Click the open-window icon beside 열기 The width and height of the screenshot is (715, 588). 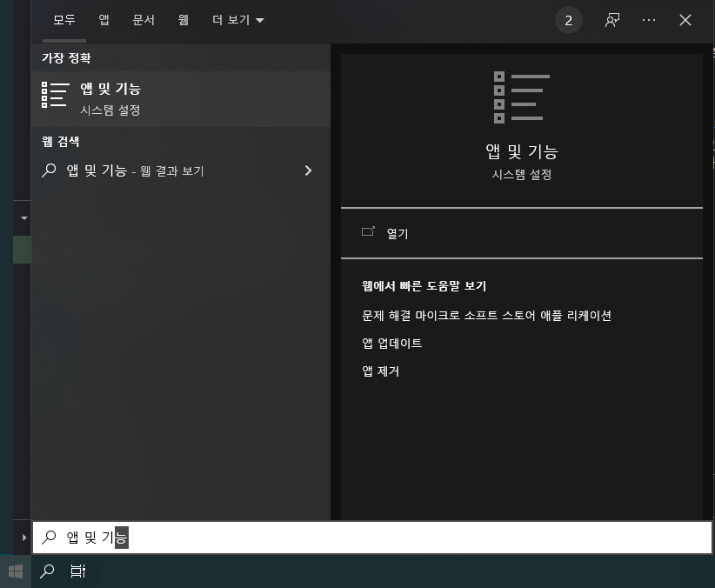tap(368, 231)
